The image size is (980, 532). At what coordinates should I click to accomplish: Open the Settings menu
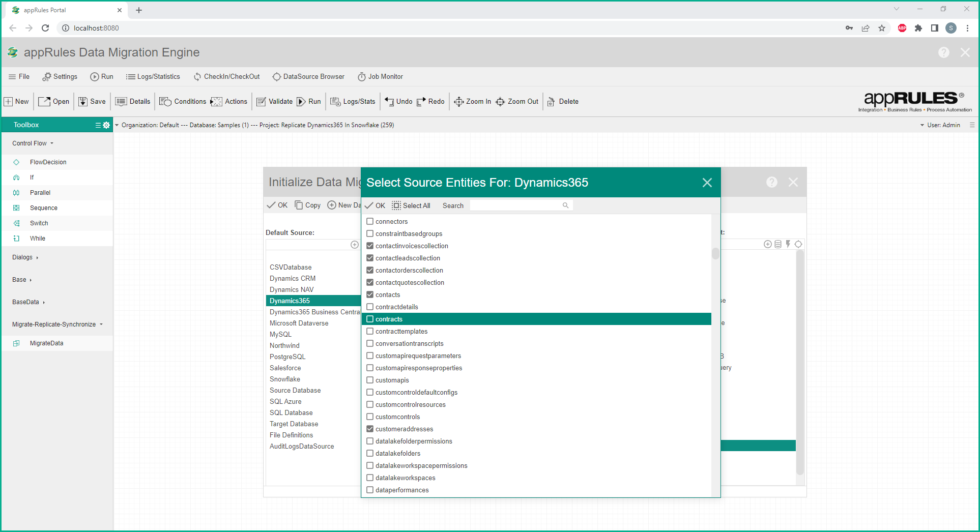[x=60, y=77]
